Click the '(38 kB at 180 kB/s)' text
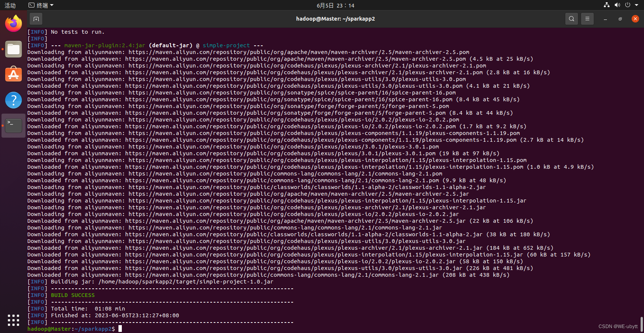Image resolution: width=644 pixels, height=333 pixels. point(518,234)
